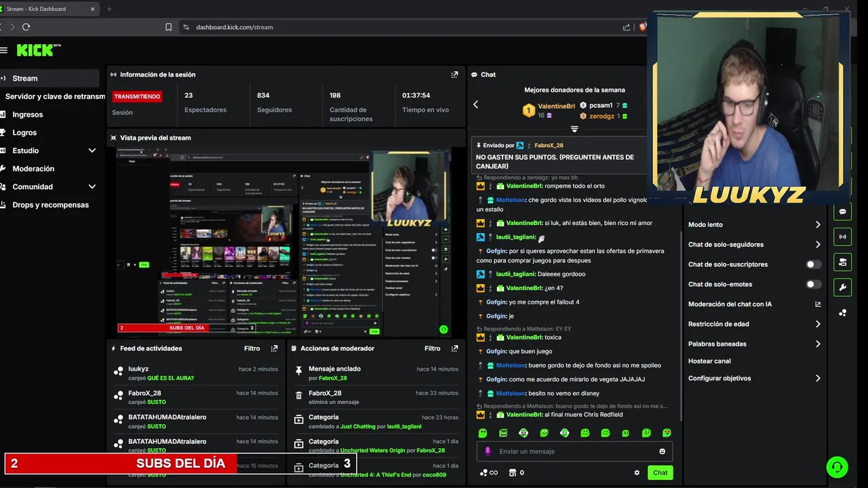Open the green headset support button

click(x=837, y=467)
